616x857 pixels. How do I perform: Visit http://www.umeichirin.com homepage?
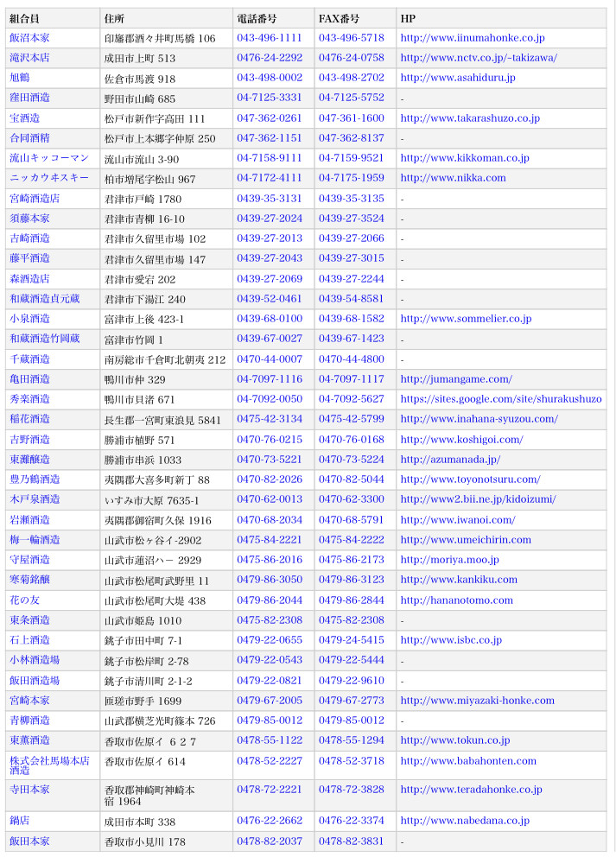466,539
